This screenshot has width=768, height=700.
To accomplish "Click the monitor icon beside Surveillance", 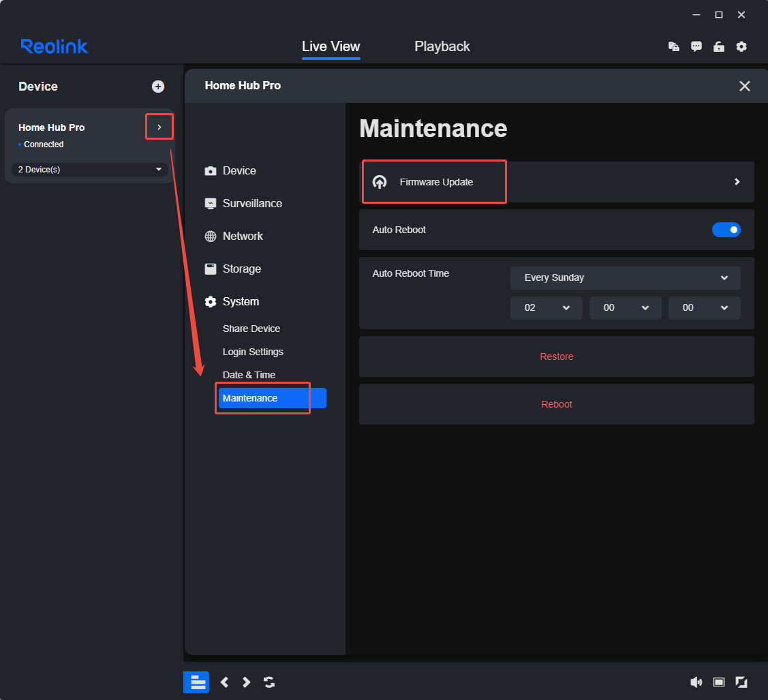I will (x=211, y=204).
